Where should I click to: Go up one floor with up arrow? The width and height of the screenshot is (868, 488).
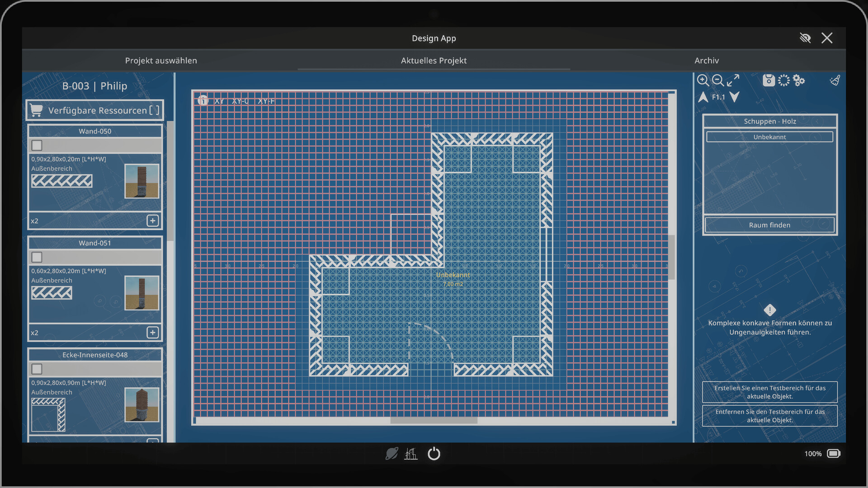click(703, 97)
